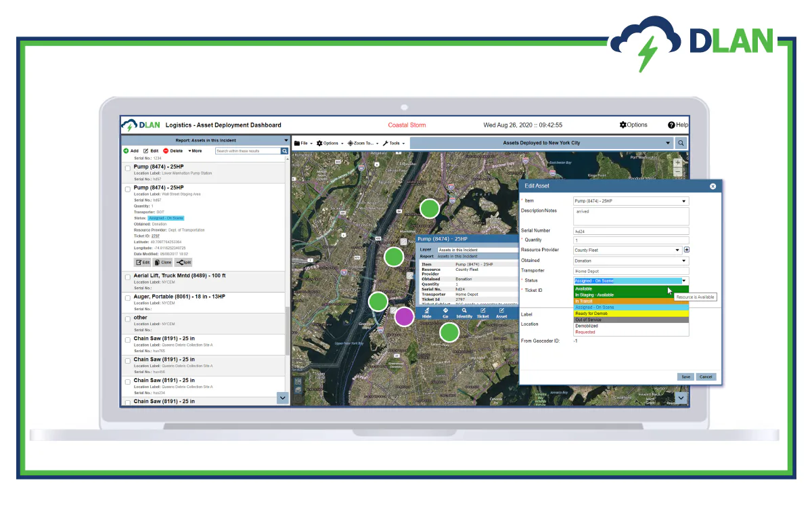Screen dimensions: 812x516
Task: Open the Help question mark icon
Action: [671, 125]
